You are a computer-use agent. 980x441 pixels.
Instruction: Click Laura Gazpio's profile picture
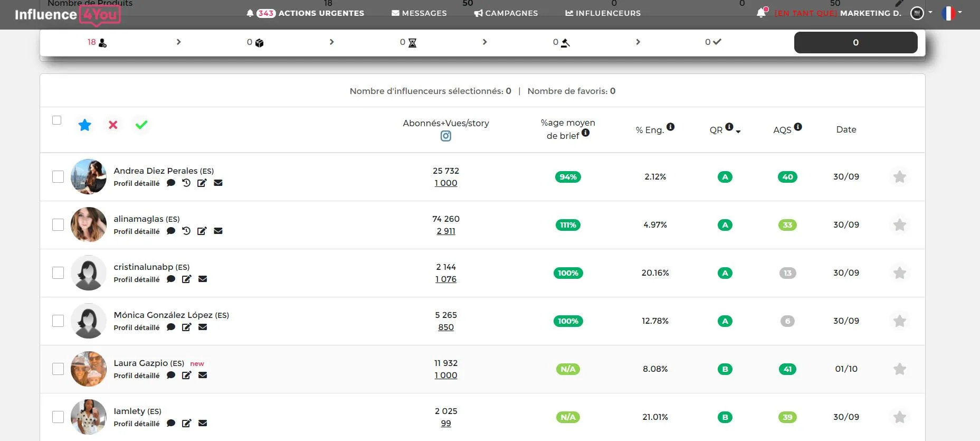click(x=89, y=369)
